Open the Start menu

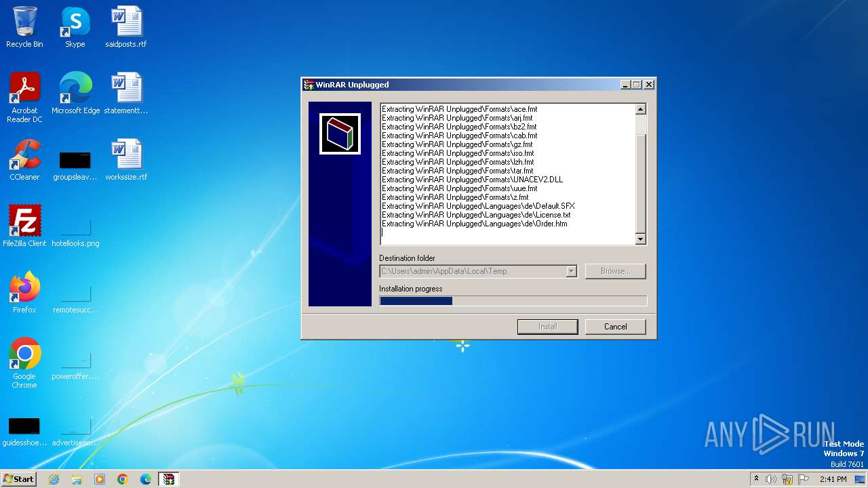click(18, 479)
